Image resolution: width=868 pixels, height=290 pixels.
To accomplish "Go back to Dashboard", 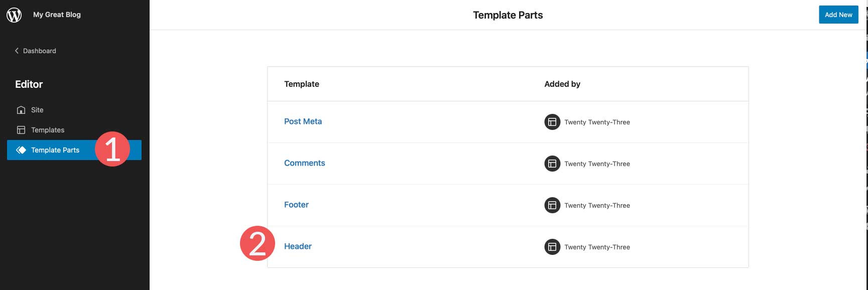I will click(39, 51).
